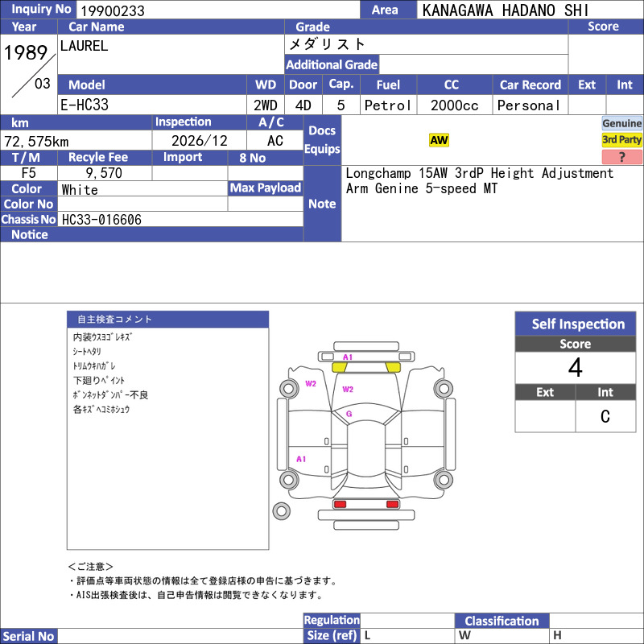
Task: Click the A1 marker on front bumper
Action: [348, 357]
